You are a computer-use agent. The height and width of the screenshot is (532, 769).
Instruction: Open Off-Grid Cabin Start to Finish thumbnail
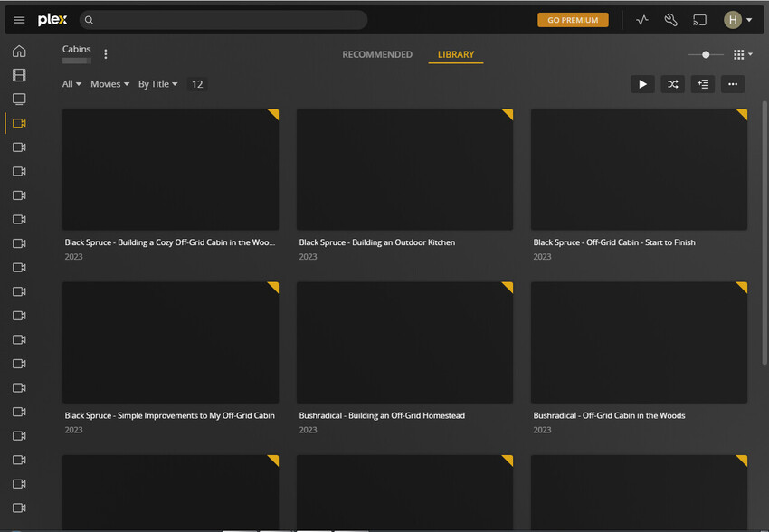tap(639, 170)
